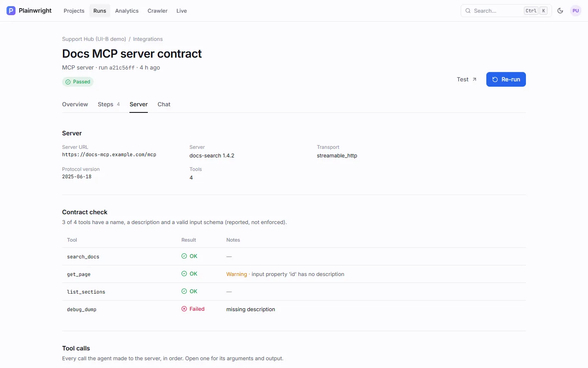
Task: Click the OK check icon for list_sections
Action: 184,291
